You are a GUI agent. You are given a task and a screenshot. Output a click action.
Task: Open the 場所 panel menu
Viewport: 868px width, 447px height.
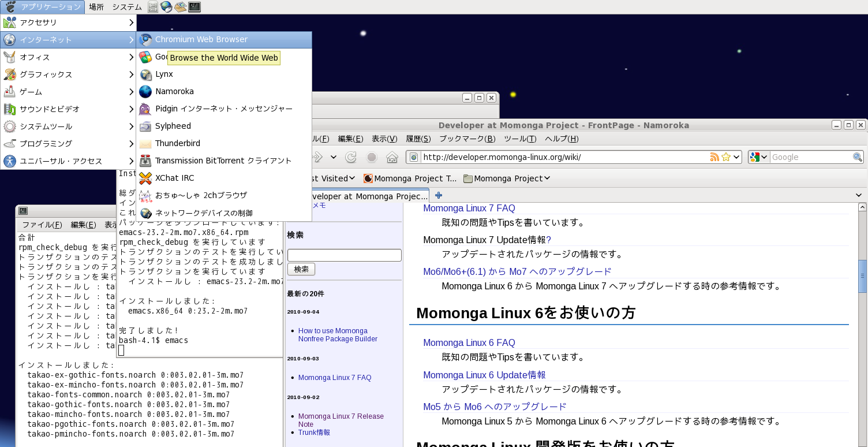click(x=96, y=7)
